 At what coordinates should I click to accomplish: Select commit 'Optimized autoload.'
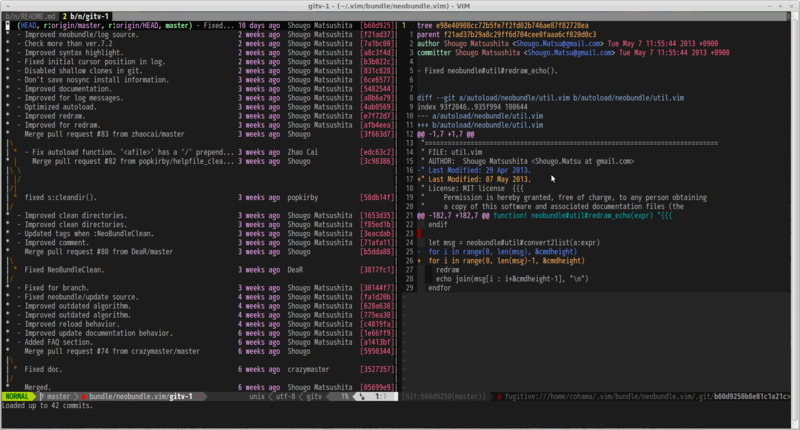click(x=200, y=107)
